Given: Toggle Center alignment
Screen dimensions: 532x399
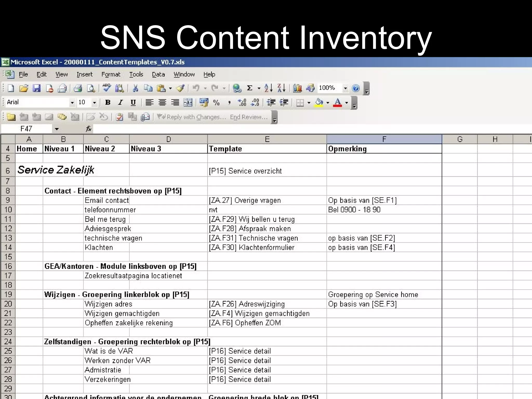Looking at the screenshot, I should click(x=162, y=103).
